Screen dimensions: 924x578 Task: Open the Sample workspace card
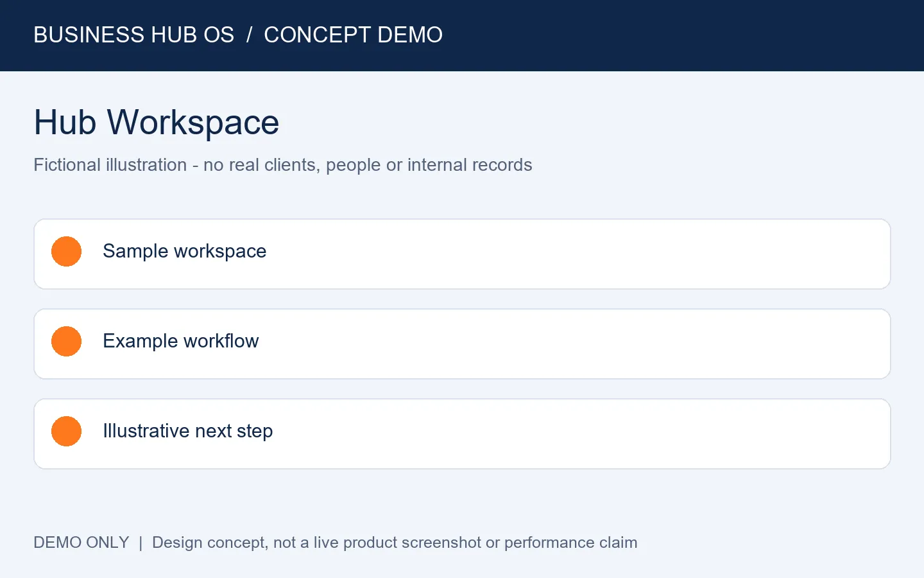coord(462,254)
